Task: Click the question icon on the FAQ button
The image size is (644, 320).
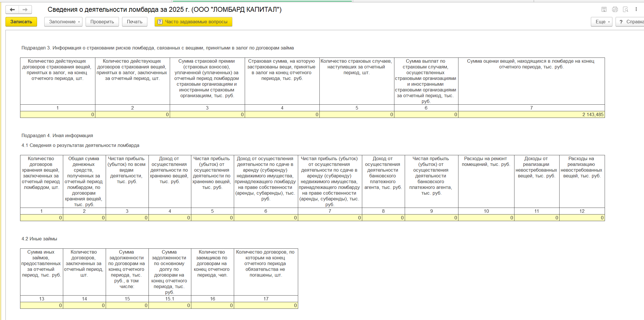Action: click(160, 22)
